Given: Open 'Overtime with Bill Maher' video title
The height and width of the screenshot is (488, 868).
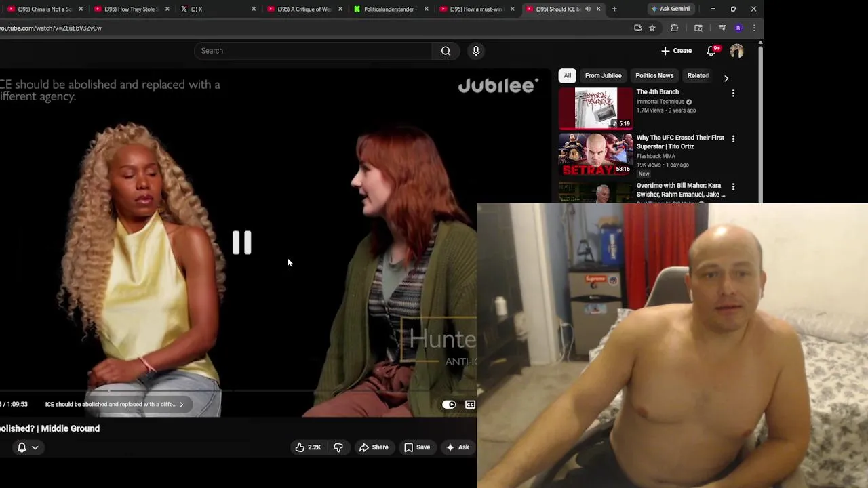Looking at the screenshot, I should point(680,190).
